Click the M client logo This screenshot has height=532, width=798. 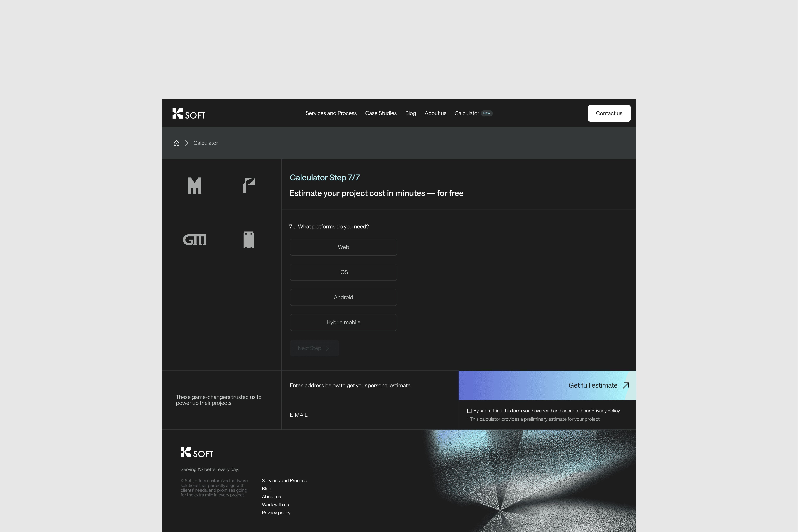coord(194,186)
